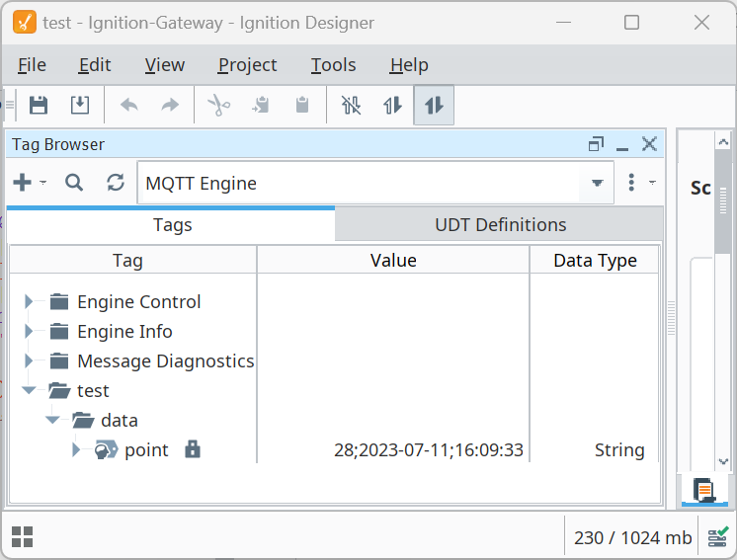Close the Tag Browser panel
The image size is (737, 560).
(x=650, y=144)
